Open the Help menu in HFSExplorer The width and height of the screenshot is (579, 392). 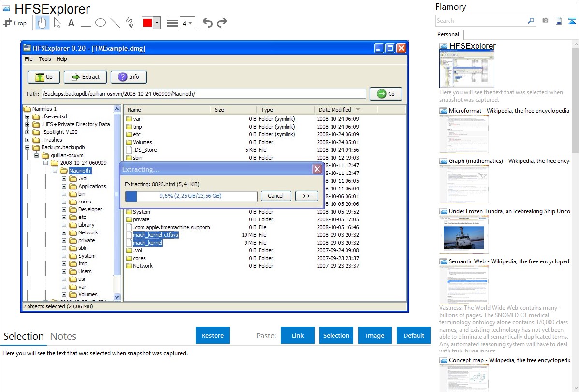tap(62, 59)
